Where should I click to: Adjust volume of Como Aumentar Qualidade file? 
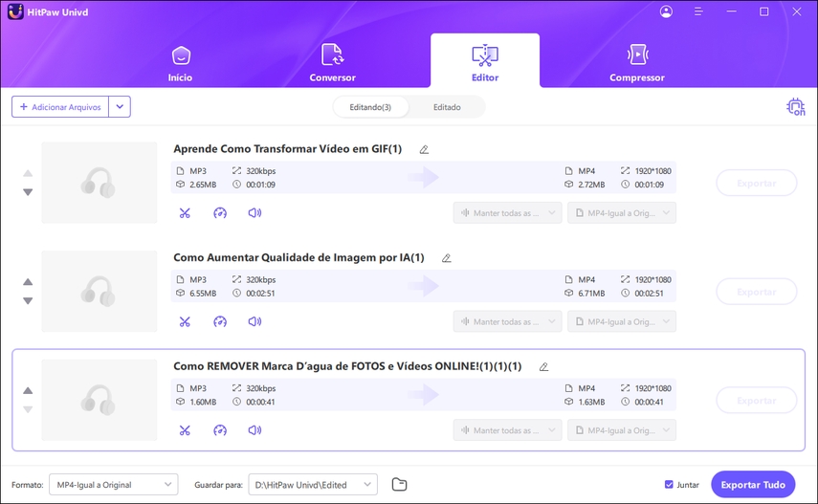254,321
